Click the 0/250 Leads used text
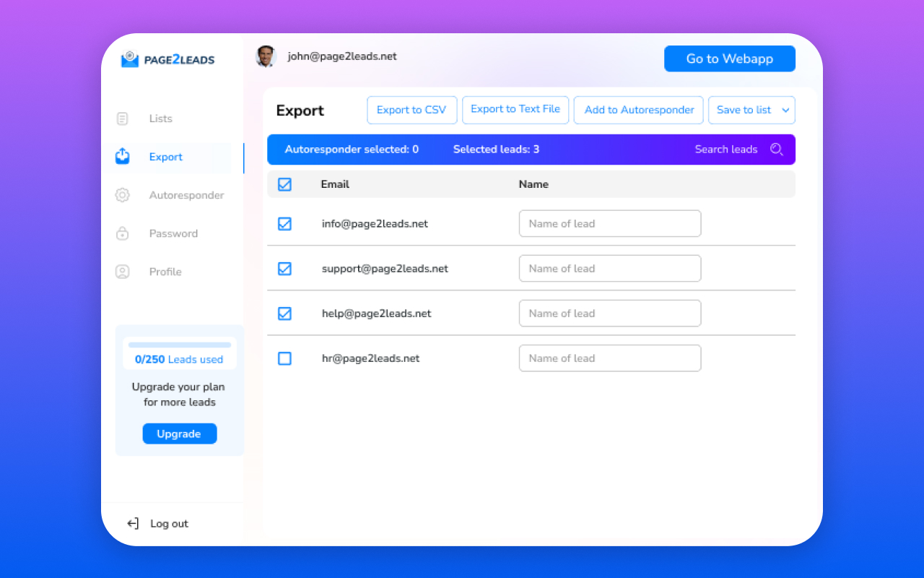This screenshot has height=578, width=924. click(x=179, y=359)
